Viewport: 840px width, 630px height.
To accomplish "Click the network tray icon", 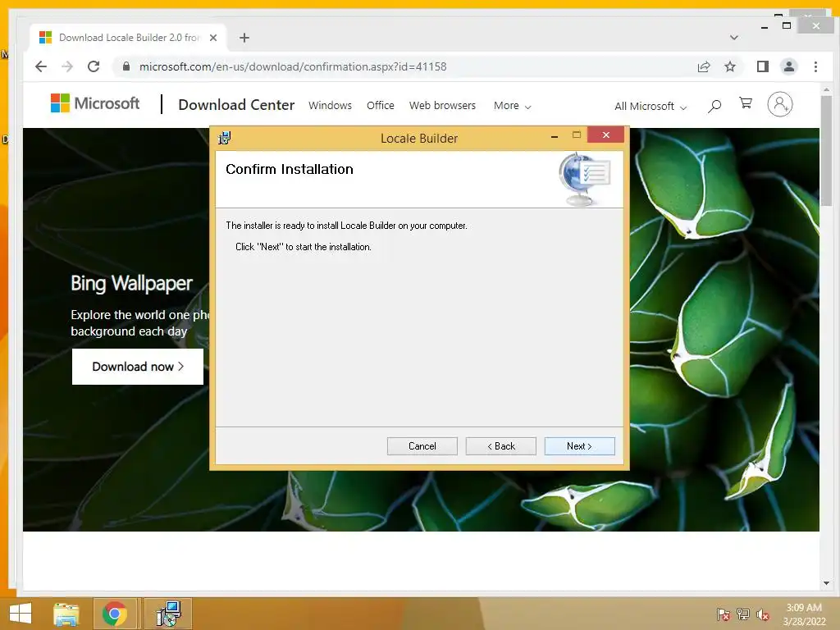I will [743, 614].
